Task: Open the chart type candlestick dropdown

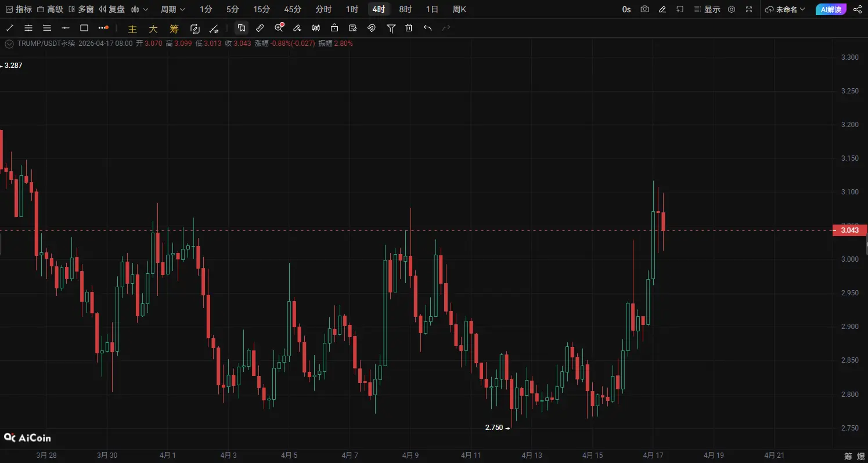Action: pos(139,9)
